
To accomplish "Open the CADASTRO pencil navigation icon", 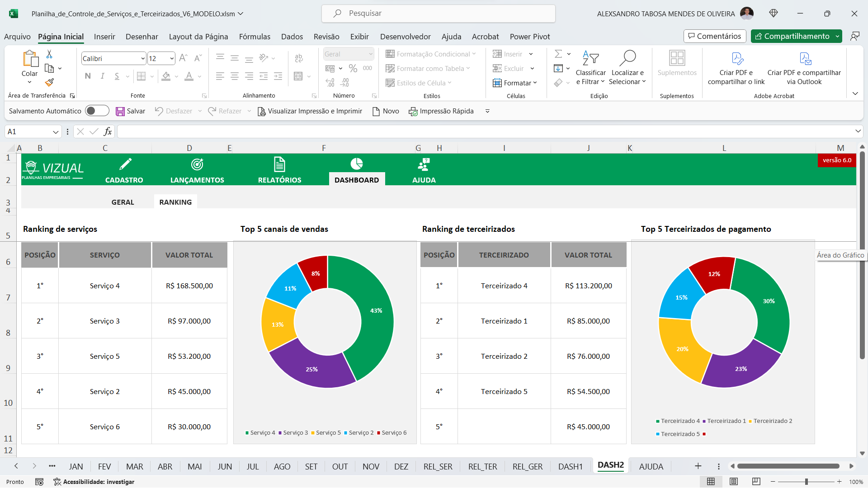I will click(125, 164).
